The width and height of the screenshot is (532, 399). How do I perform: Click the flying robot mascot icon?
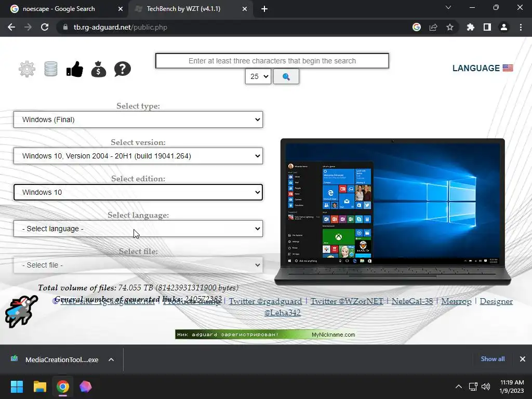tap(21, 312)
